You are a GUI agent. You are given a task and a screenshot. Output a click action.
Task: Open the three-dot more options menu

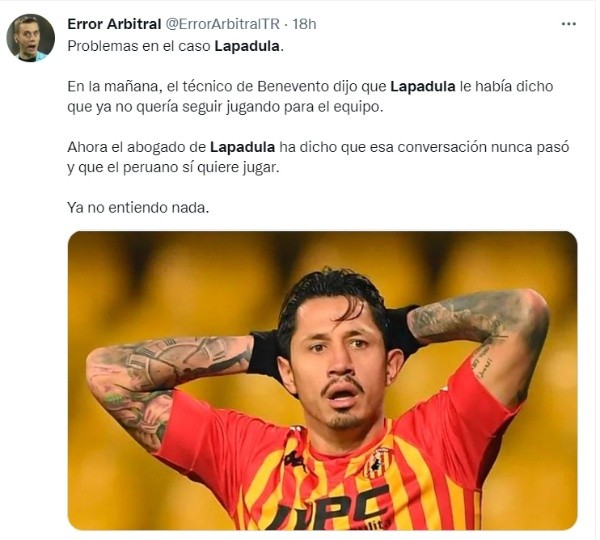coord(568,24)
